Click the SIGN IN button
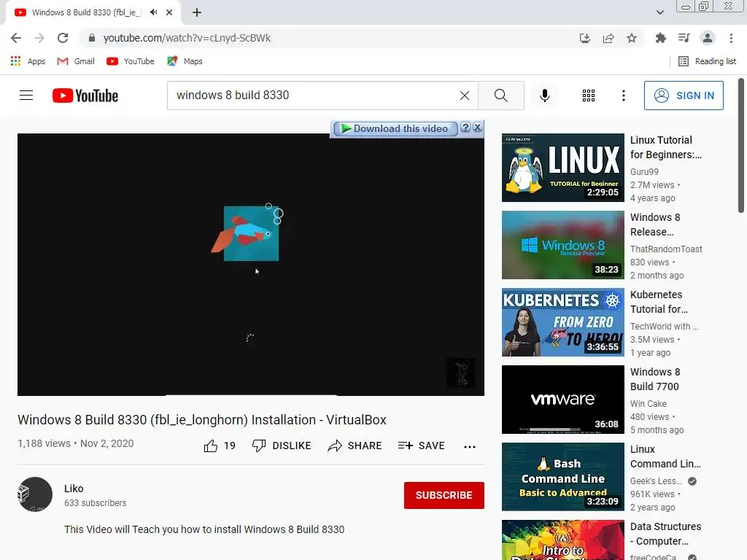The width and height of the screenshot is (747, 560). [684, 96]
